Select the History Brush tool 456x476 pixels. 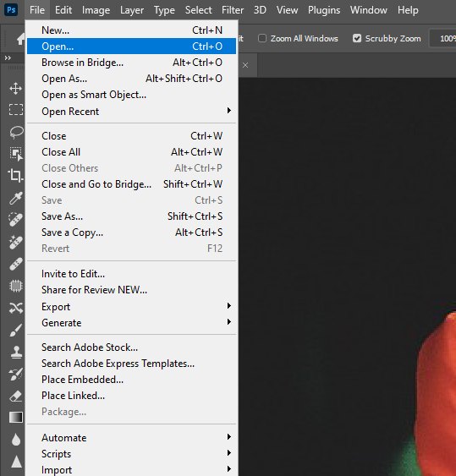(16, 374)
